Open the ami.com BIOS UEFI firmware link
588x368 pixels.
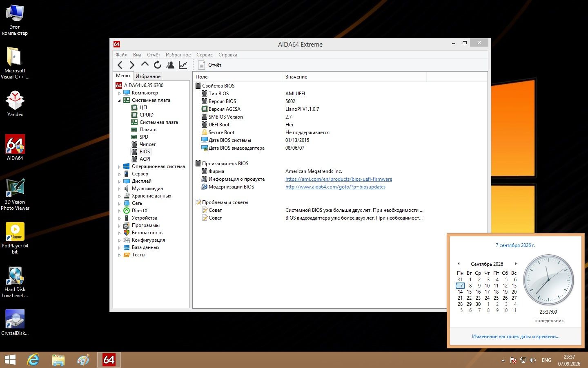[339, 179]
